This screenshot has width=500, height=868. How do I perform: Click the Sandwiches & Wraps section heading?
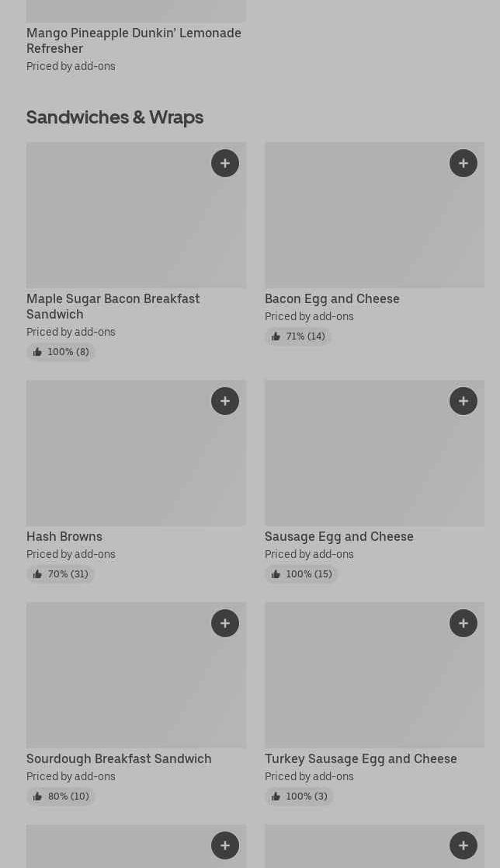(x=115, y=117)
